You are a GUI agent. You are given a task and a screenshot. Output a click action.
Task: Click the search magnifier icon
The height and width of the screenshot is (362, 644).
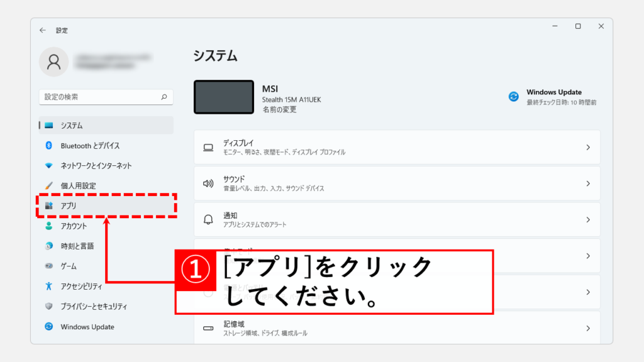tap(164, 97)
